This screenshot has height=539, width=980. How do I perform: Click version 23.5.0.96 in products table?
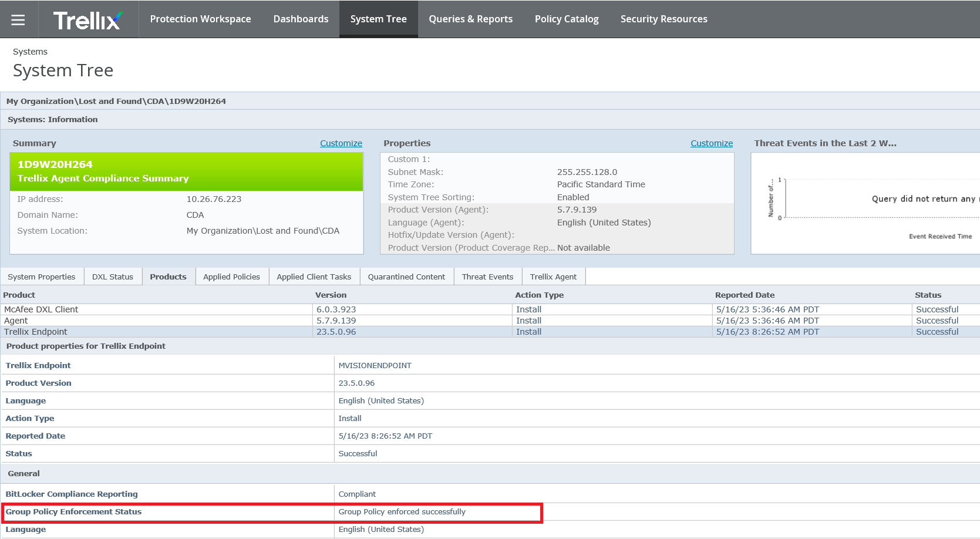pos(336,332)
